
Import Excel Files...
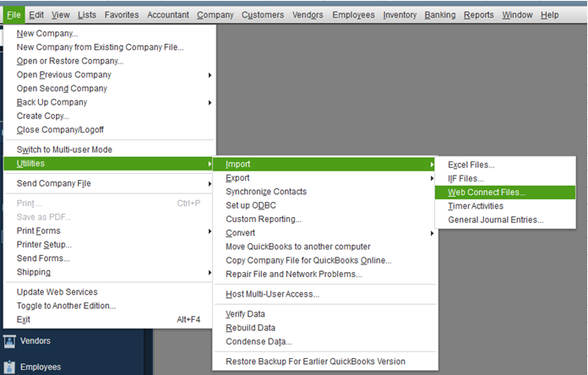[505, 165]
